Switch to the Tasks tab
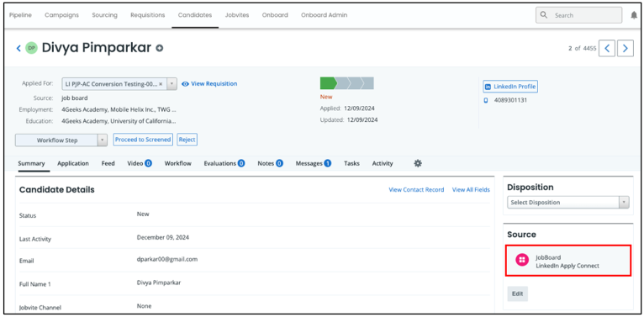The width and height of the screenshot is (644, 317). (351, 163)
